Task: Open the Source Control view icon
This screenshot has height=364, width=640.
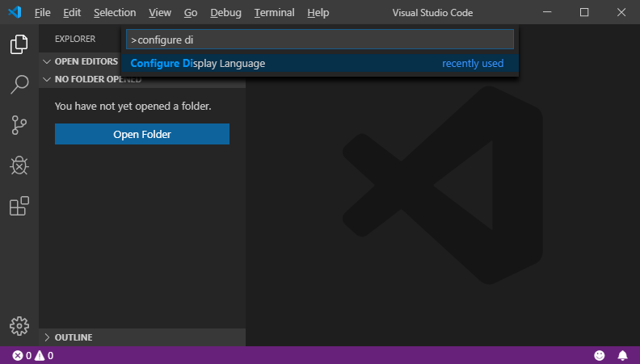Action: 19,125
